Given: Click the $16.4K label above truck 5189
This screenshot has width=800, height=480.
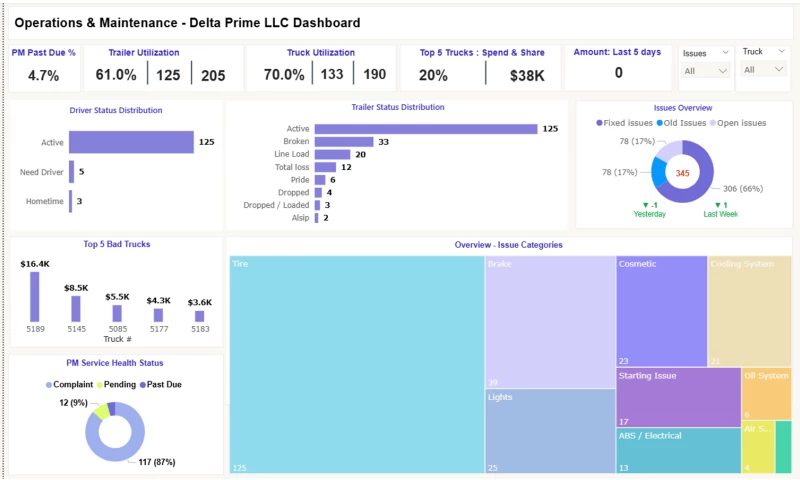Looking at the screenshot, I should 35,264.
